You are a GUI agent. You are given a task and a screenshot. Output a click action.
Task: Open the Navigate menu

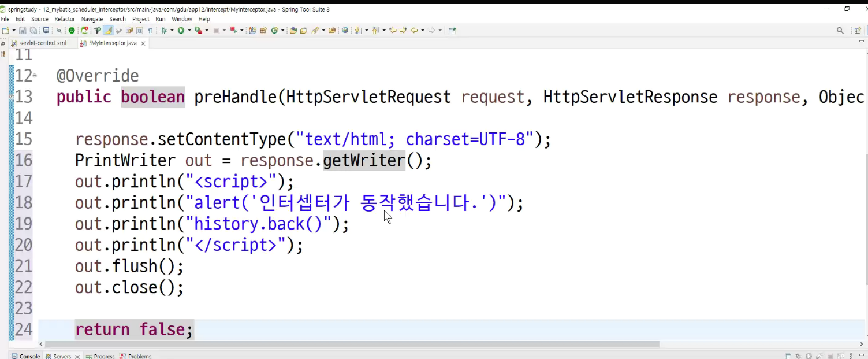click(x=92, y=19)
